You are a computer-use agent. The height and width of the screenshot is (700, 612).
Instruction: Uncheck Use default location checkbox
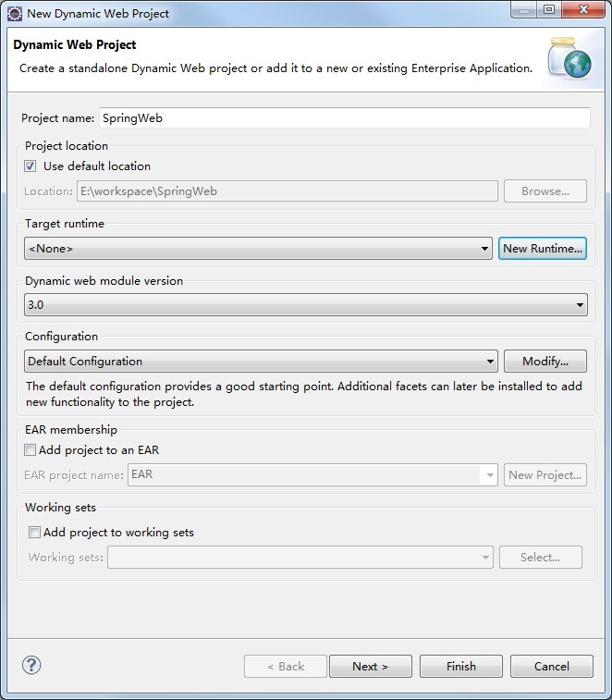point(31,166)
